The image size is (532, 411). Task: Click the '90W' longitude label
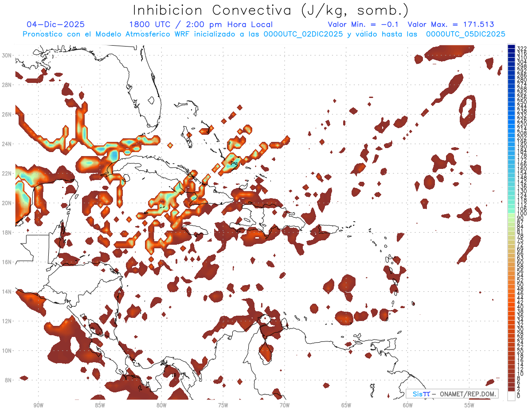click(39, 405)
